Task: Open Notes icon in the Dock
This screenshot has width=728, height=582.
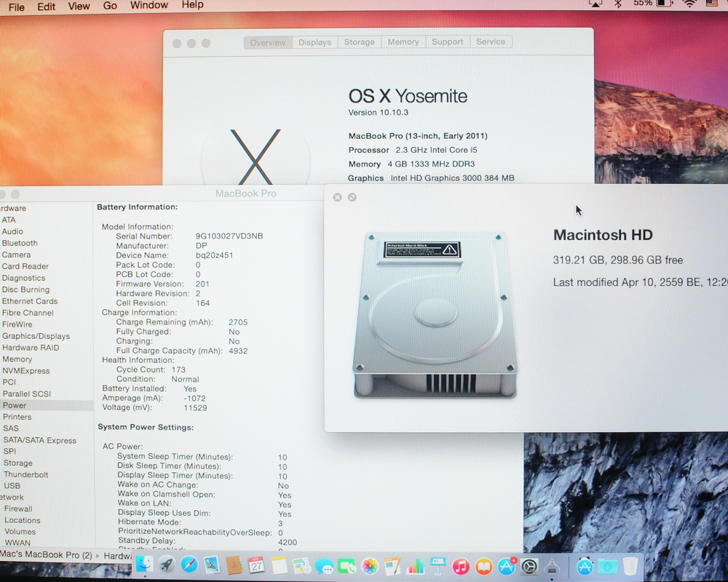Action: click(279, 566)
